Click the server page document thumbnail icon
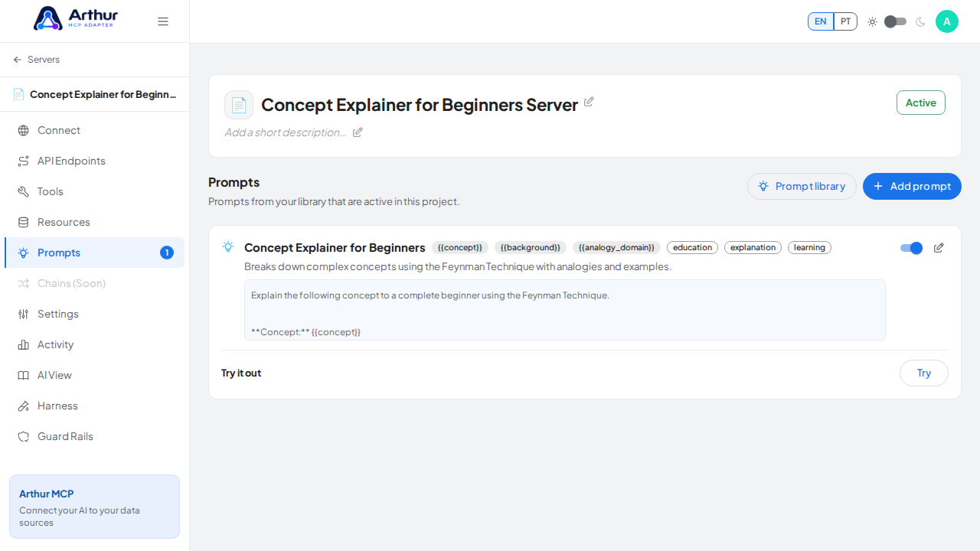Image resolution: width=980 pixels, height=551 pixels. [x=239, y=105]
